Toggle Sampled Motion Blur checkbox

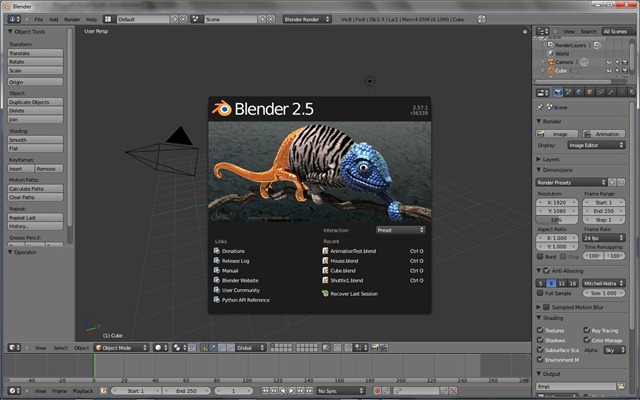tap(547, 307)
